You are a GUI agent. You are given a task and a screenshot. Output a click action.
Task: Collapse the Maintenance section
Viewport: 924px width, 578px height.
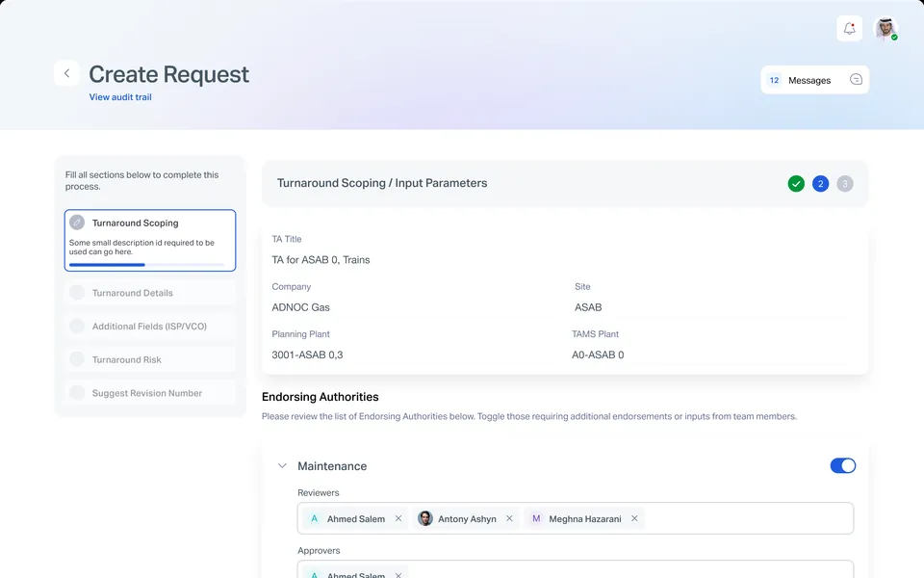click(282, 465)
